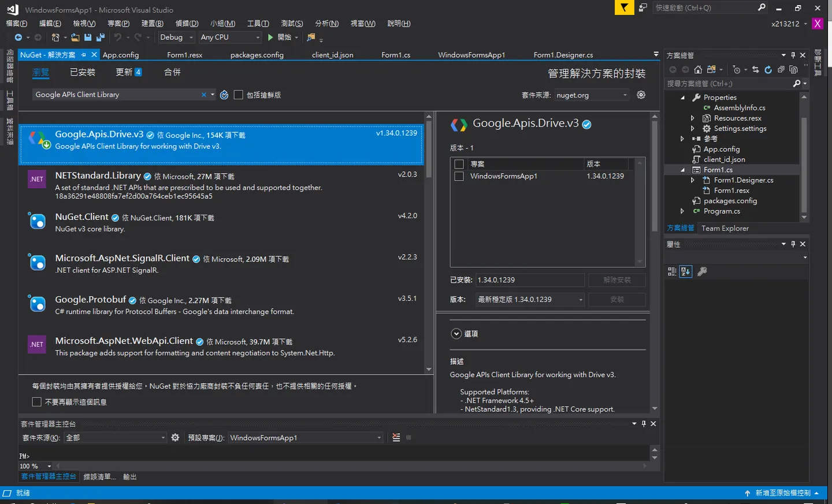Open package source settings gear
832x504 pixels.
[x=641, y=95]
